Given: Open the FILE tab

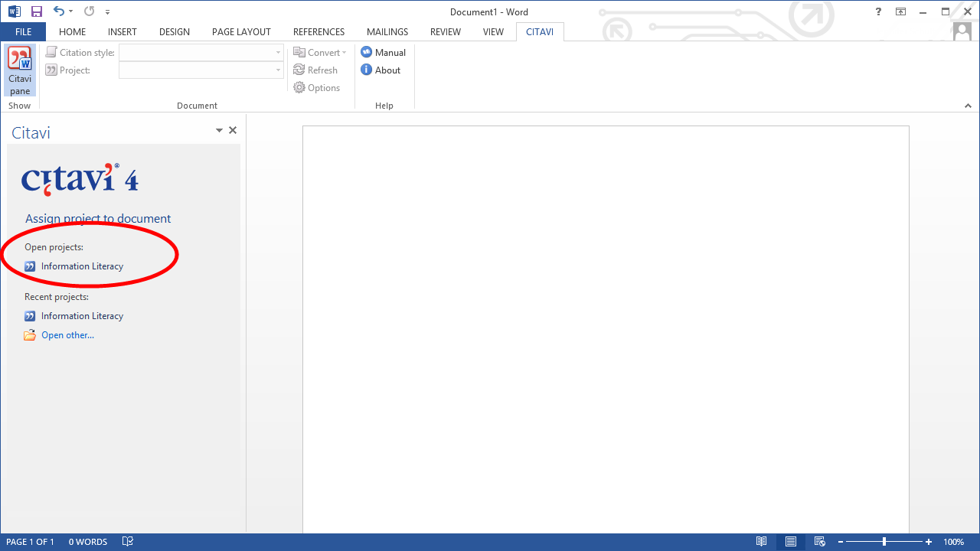Looking at the screenshot, I should (23, 31).
